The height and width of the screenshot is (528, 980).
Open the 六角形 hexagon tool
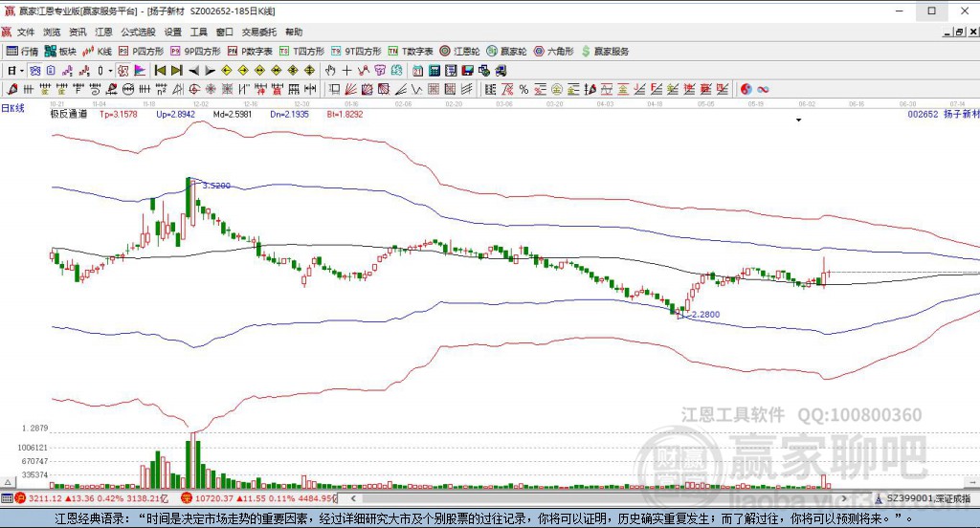click(554, 52)
